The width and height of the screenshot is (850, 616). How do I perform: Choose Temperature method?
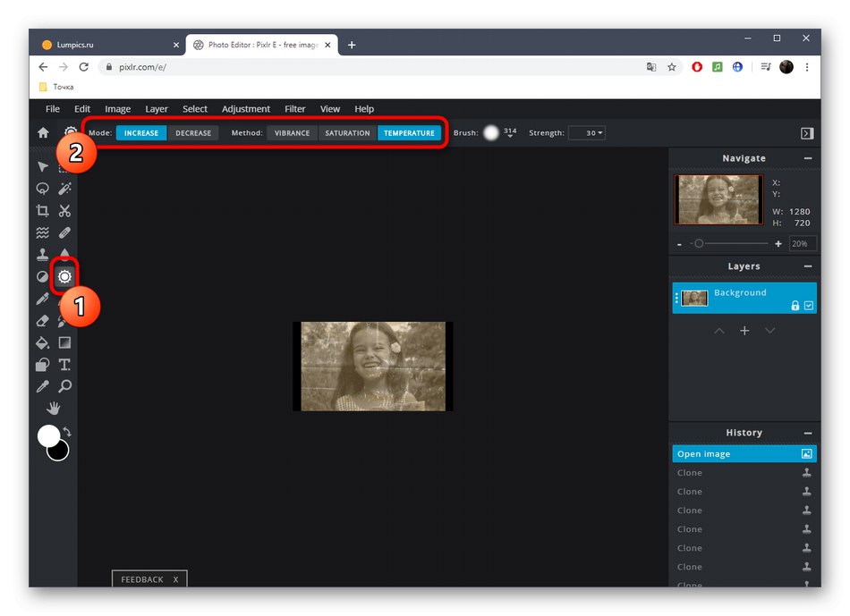[x=409, y=132]
